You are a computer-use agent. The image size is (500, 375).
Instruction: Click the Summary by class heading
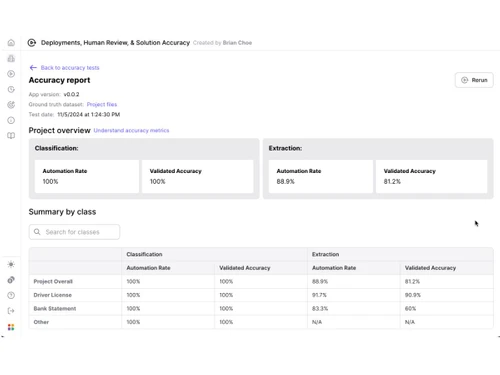click(62, 212)
